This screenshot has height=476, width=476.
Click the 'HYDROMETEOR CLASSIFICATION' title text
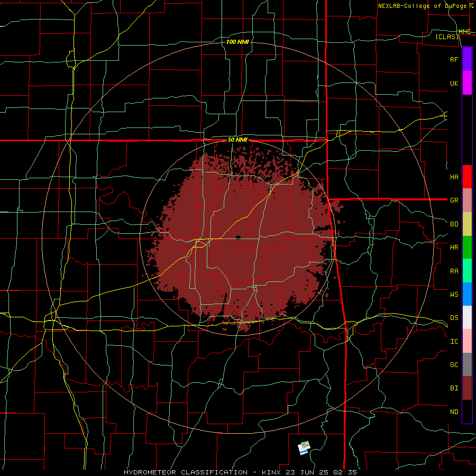186,472
